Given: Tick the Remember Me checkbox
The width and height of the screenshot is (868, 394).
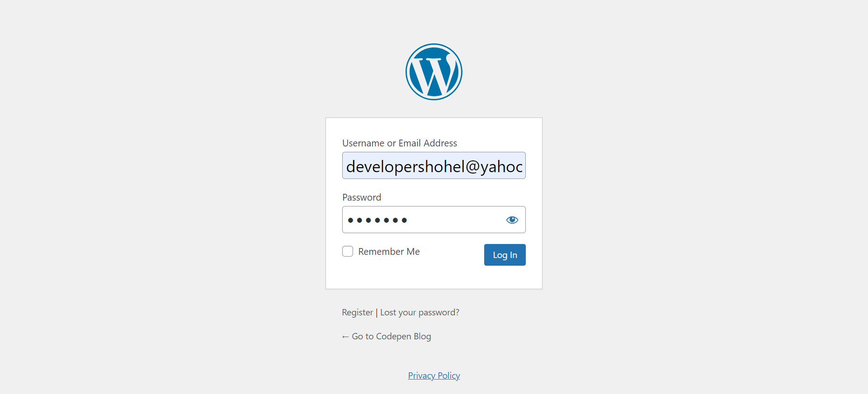Looking at the screenshot, I should coord(348,251).
